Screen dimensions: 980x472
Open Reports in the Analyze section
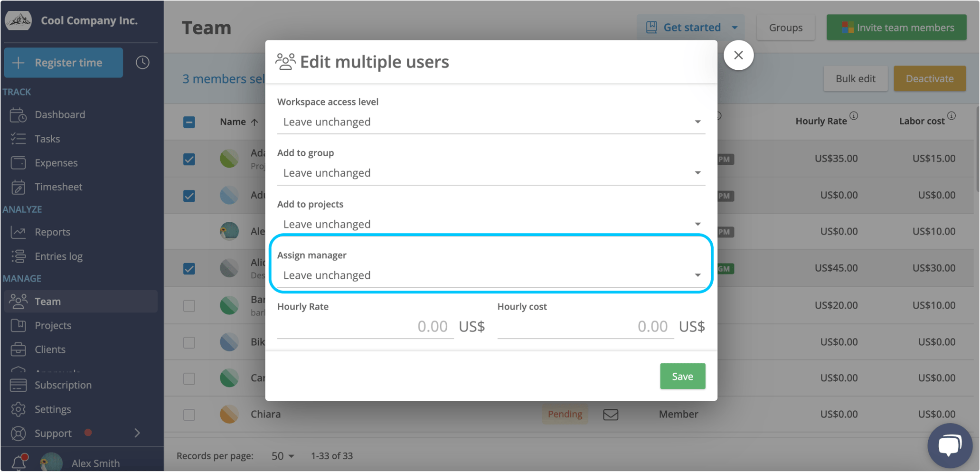52,232
